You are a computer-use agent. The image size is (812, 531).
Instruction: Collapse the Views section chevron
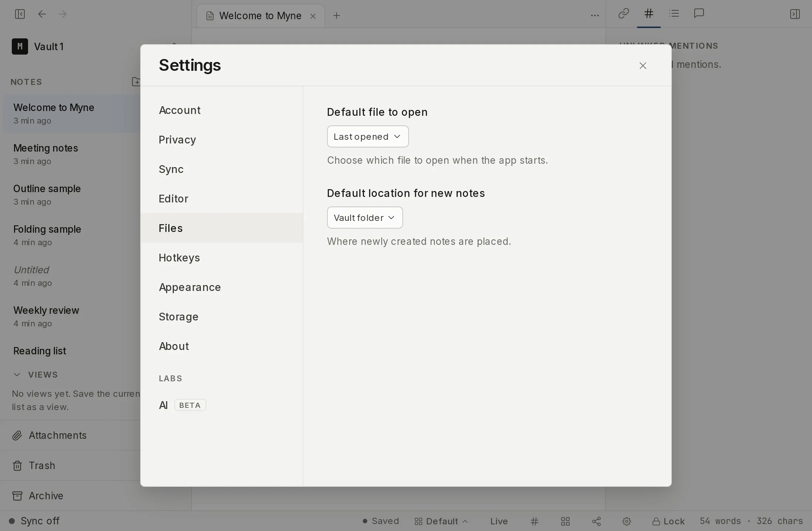pos(17,375)
